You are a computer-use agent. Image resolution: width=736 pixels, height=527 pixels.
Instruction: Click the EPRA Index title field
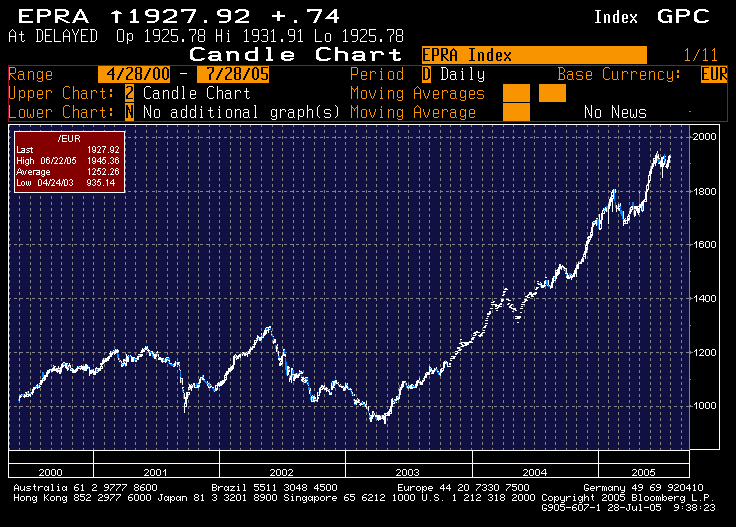pyautogui.click(x=534, y=55)
